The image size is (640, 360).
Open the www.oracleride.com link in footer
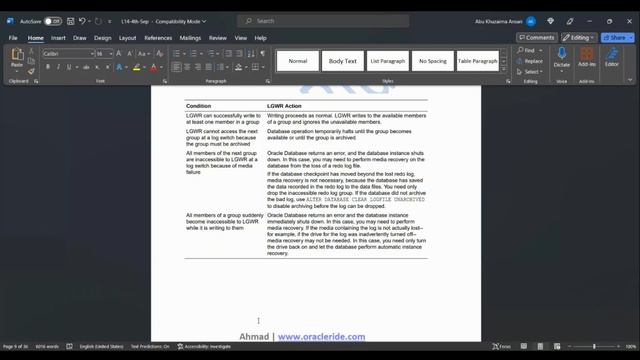[x=321, y=337]
